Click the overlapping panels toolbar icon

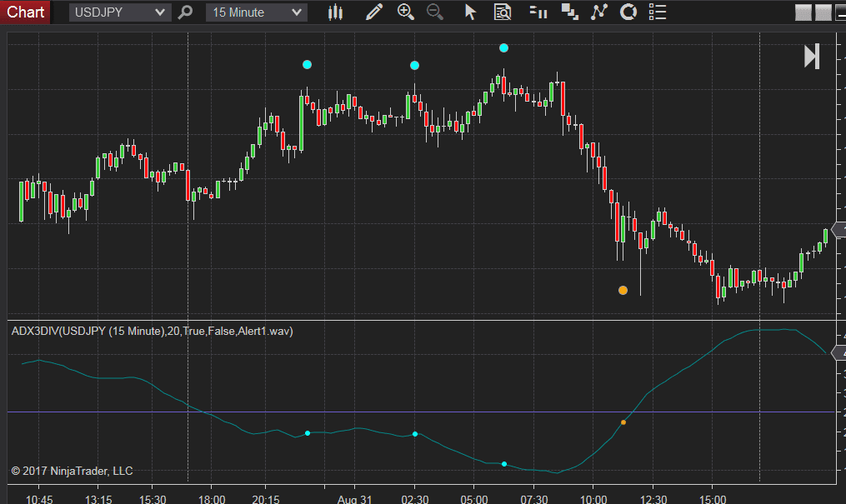(x=569, y=12)
